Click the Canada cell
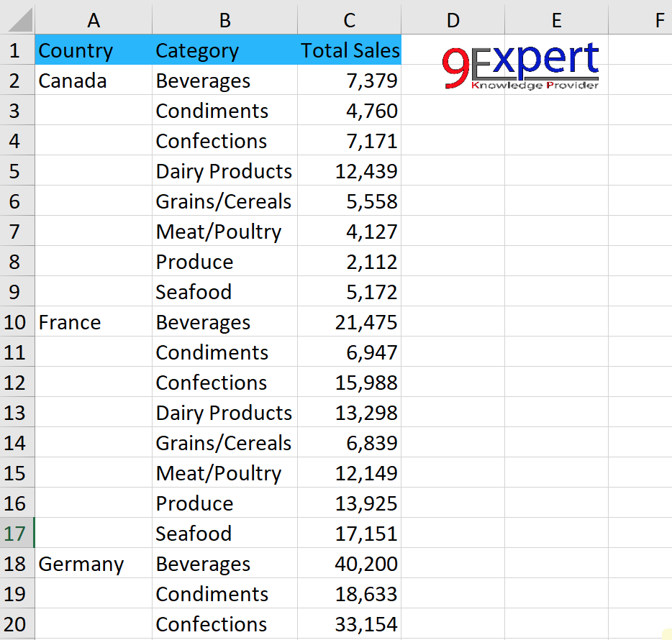 [x=94, y=81]
